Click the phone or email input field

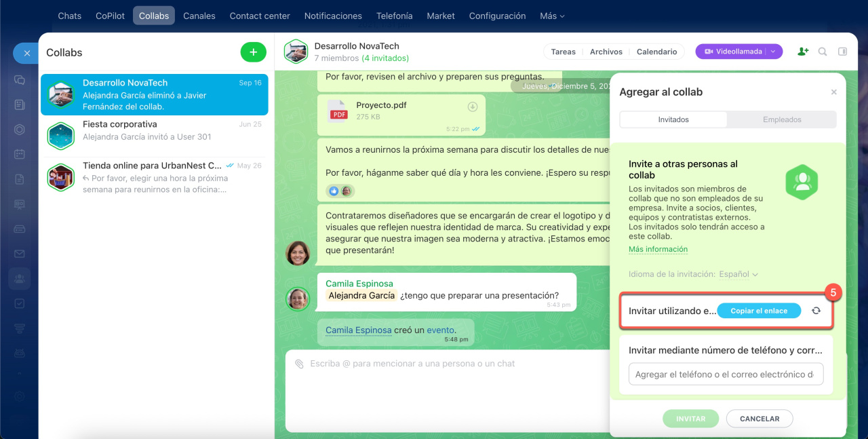click(x=725, y=375)
